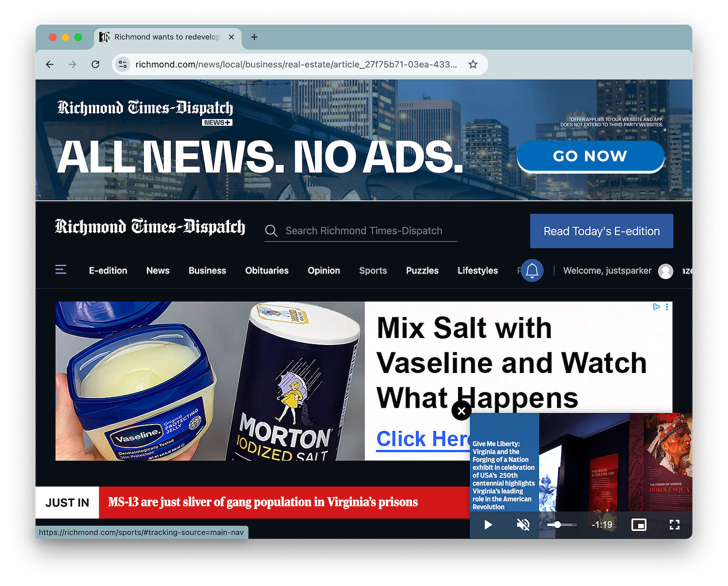Click GO NOW on banner ad
The image size is (728, 586).
(x=590, y=156)
